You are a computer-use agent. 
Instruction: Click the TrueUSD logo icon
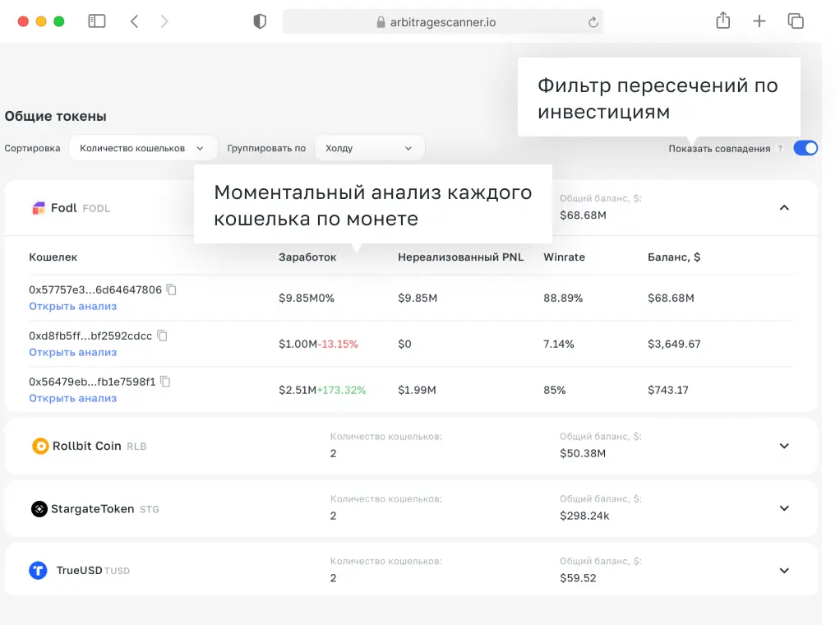click(39, 570)
